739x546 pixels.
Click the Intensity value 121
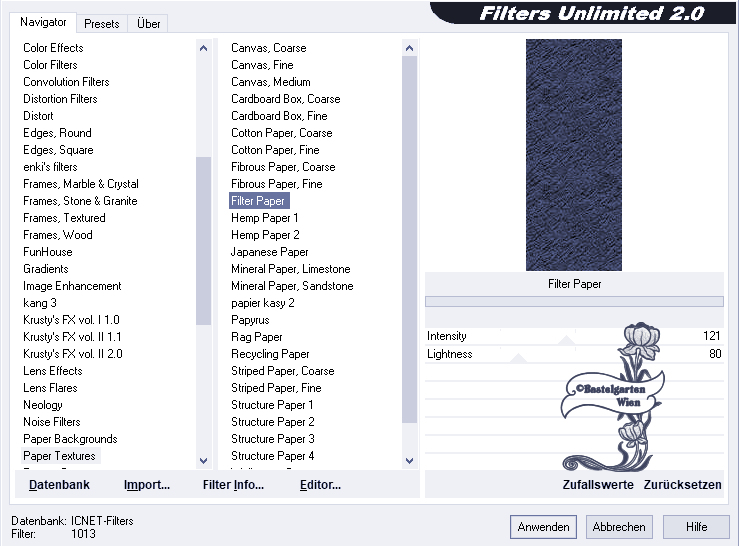tap(711, 336)
